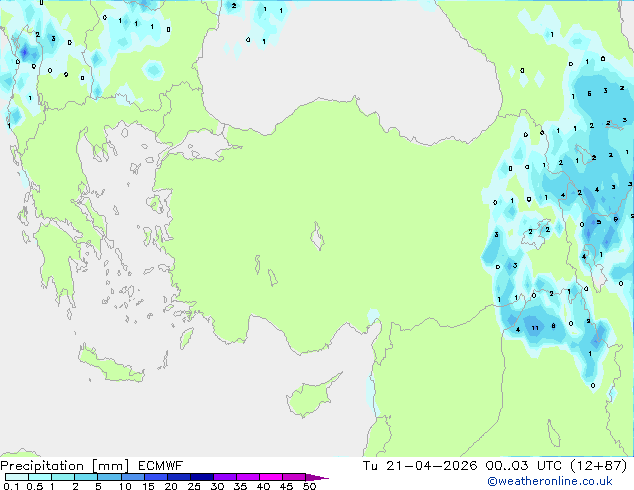Click the darkest navy 25–30 legend swatch
634x490 pixels.
(201, 477)
